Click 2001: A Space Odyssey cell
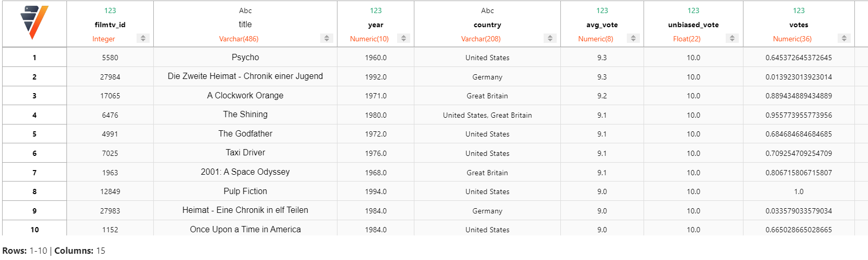Screen dimensions: 868x260 [x=245, y=172]
